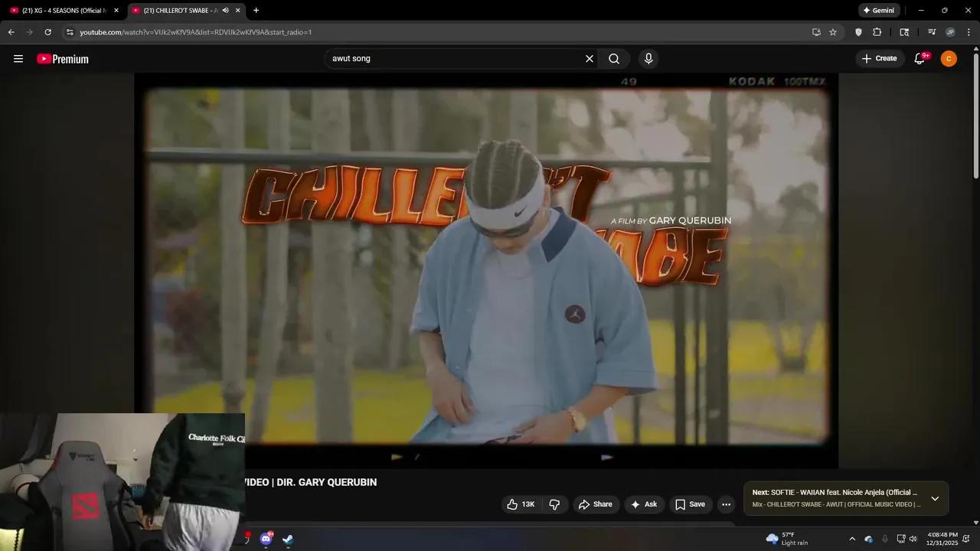Screen dimensions: 980x551
Task: Close the CHILLERO'T SWABE tab
Action: click(x=238, y=11)
